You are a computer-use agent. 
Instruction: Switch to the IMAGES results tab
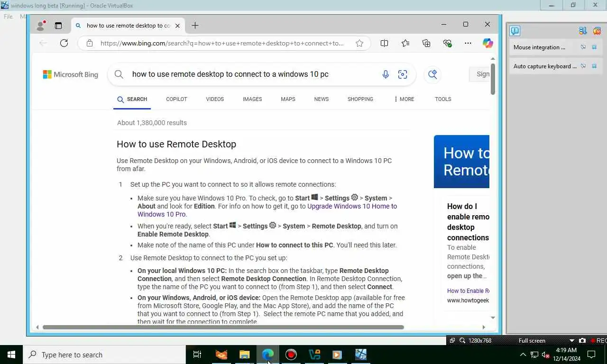tap(252, 99)
